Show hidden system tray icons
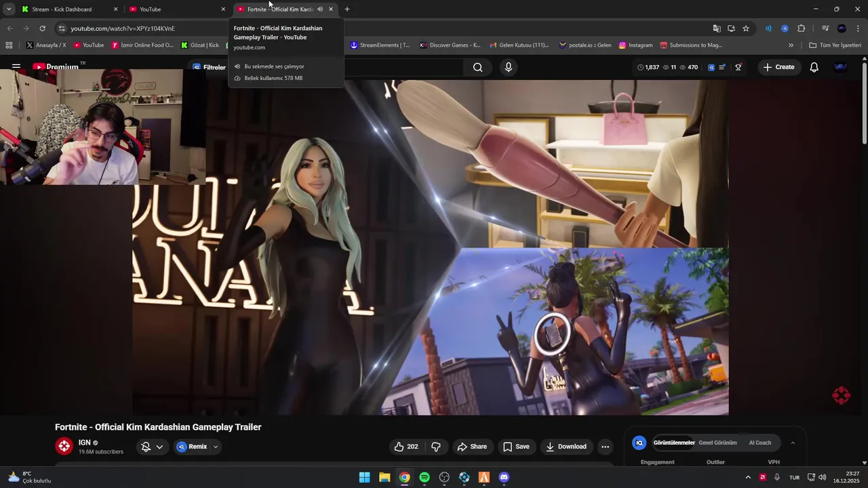The width and height of the screenshot is (868, 488). (x=748, y=477)
